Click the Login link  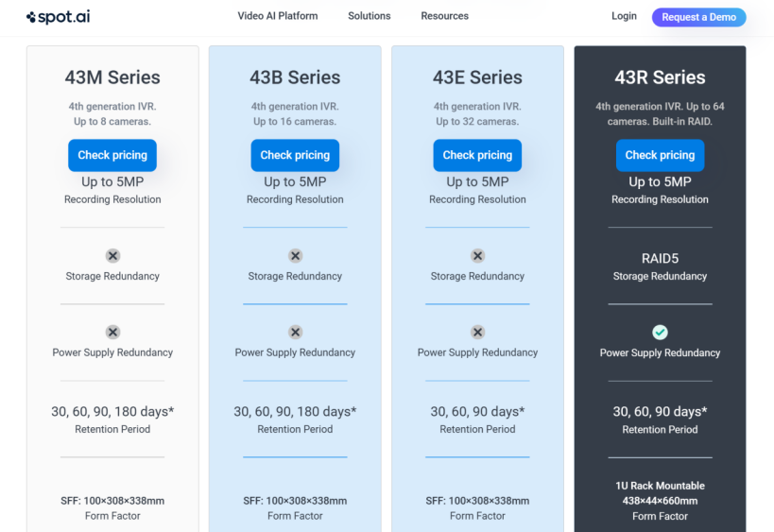point(624,16)
